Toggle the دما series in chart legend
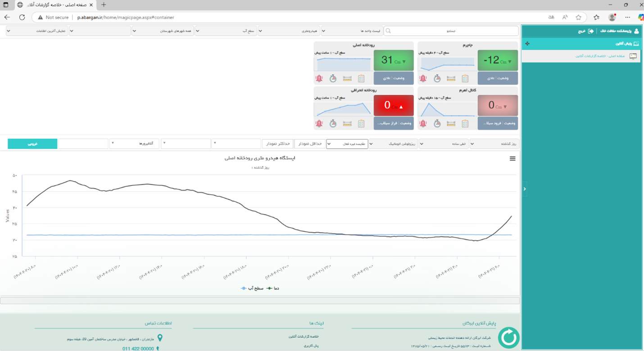 [x=273, y=288]
